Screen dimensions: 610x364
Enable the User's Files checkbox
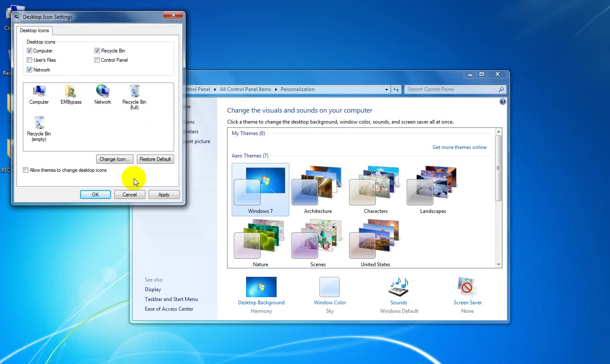(x=30, y=60)
